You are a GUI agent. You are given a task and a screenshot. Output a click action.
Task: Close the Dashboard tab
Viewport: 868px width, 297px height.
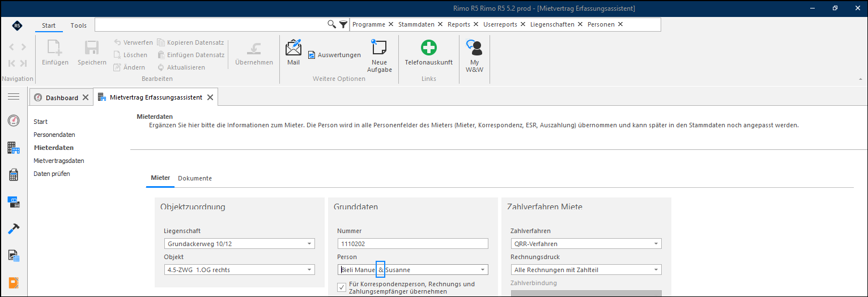[x=86, y=97]
